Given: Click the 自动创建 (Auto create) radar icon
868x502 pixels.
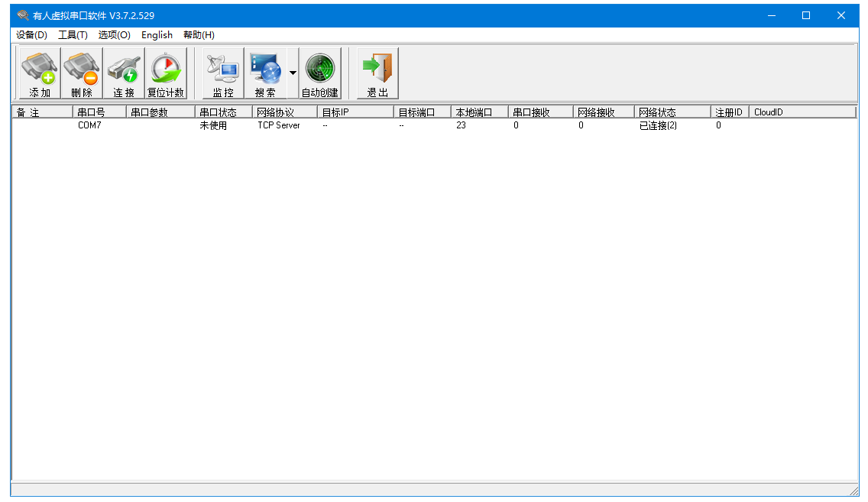Looking at the screenshot, I should pyautogui.click(x=320, y=73).
